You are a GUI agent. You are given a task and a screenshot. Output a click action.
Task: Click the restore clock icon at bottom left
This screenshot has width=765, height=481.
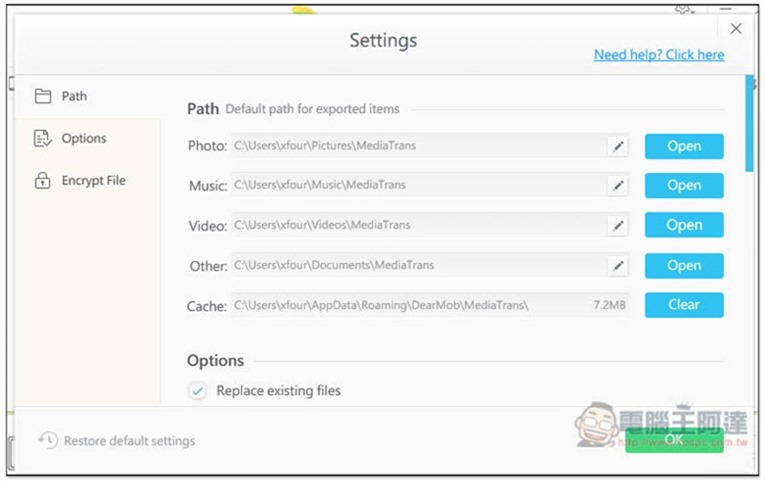[48, 441]
